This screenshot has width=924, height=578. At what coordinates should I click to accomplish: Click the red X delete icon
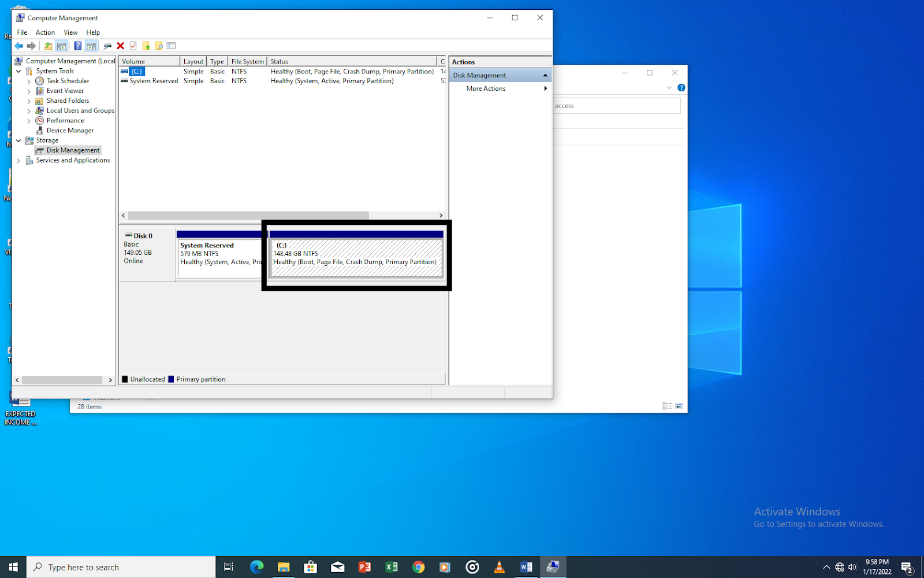[x=120, y=46]
